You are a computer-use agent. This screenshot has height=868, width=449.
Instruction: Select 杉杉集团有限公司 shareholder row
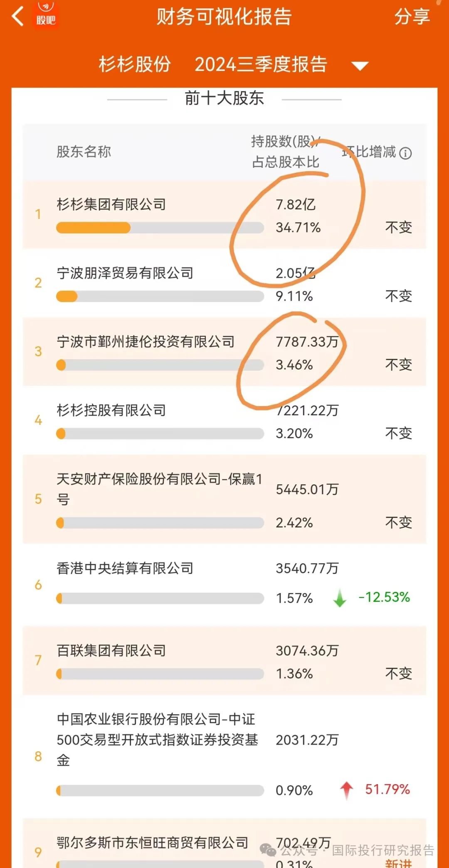point(224,215)
